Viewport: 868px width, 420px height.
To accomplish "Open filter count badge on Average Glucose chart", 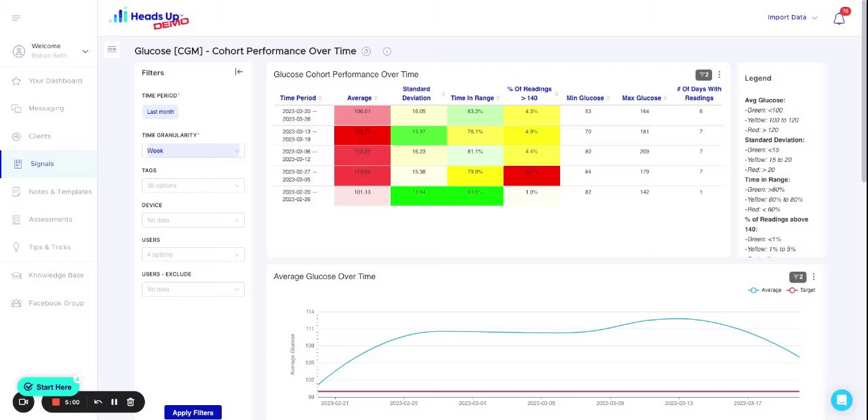I will point(797,276).
